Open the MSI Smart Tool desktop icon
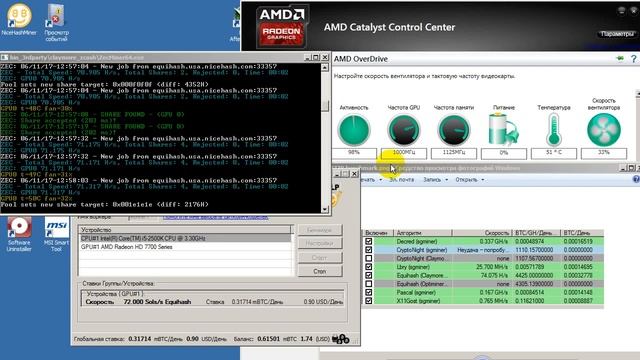640x360 pixels. tap(56, 234)
